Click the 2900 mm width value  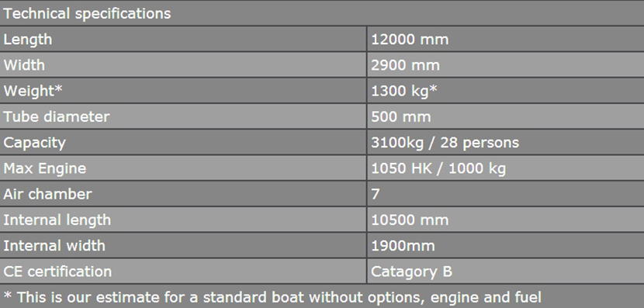pyautogui.click(x=405, y=65)
